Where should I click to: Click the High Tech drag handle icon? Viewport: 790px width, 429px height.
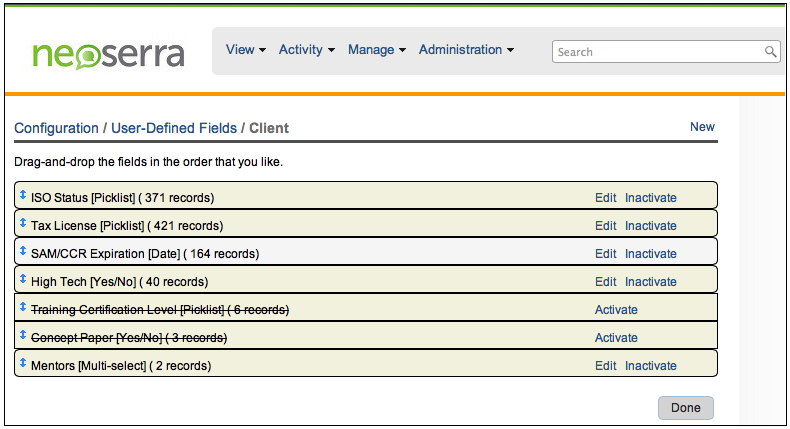coord(23,280)
